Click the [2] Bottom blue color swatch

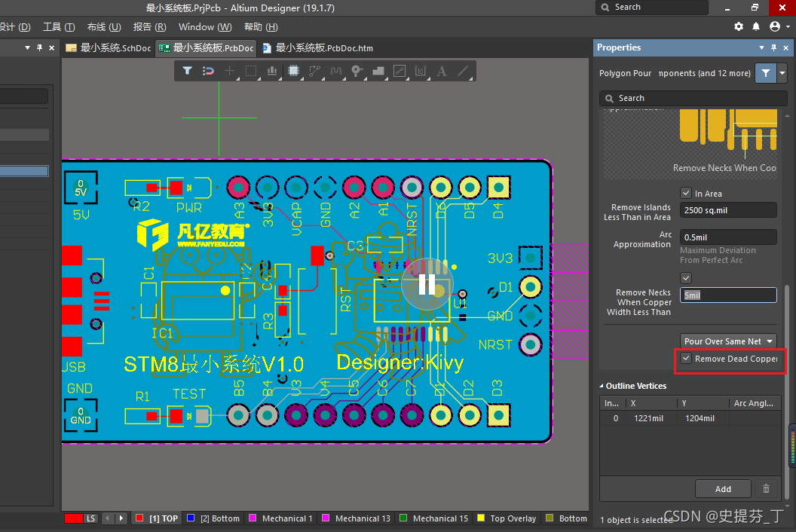click(191, 518)
